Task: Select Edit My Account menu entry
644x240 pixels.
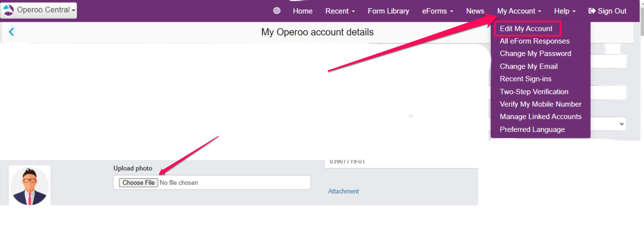Action: pyautogui.click(x=526, y=29)
